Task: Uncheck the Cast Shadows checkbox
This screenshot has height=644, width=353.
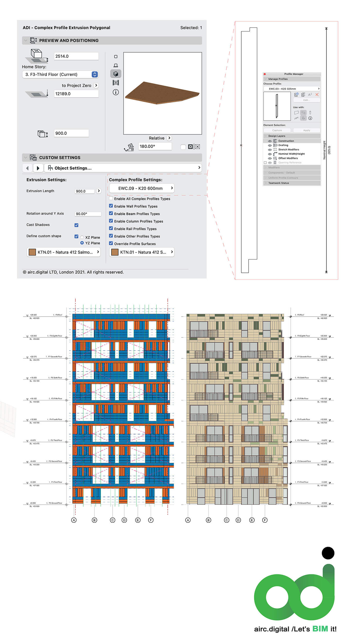Action: (76, 225)
